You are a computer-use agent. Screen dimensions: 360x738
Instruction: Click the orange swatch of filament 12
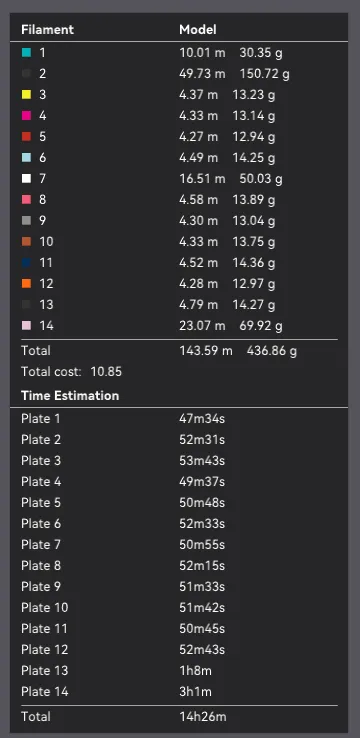pyautogui.click(x=26, y=283)
